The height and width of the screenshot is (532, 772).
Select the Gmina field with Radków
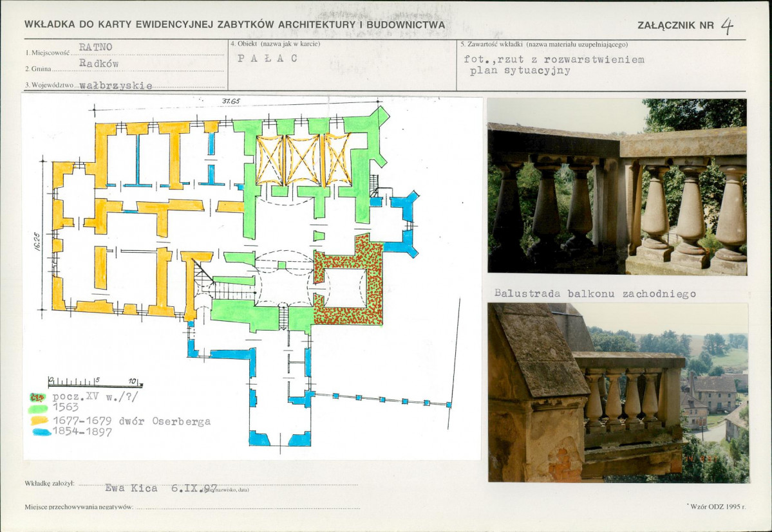99,64
